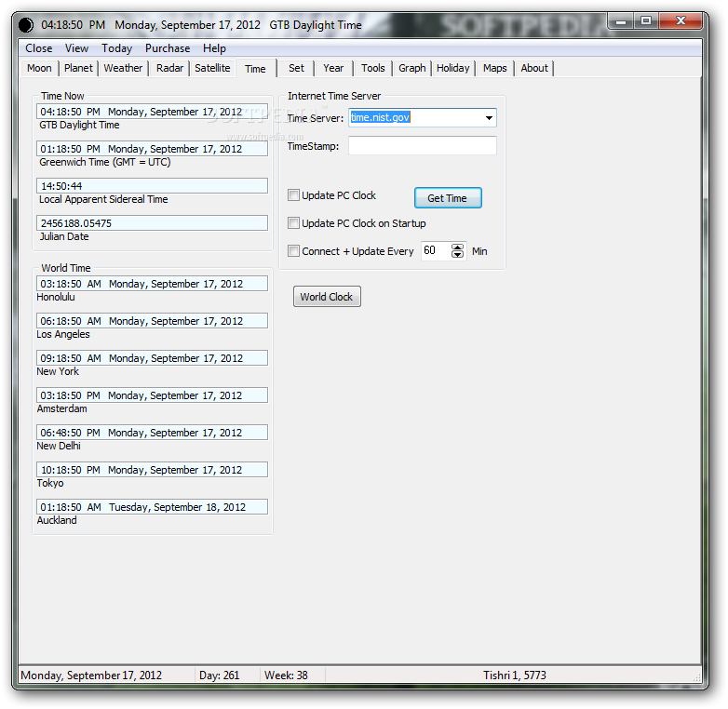
Task: Click the Auckland time field
Action: (x=153, y=506)
